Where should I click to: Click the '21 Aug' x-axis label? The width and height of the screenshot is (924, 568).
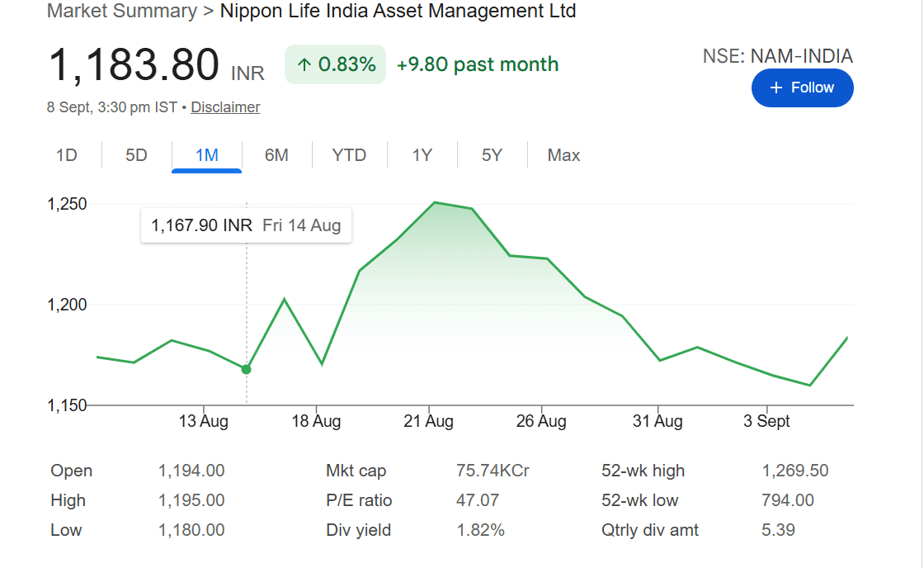428,421
